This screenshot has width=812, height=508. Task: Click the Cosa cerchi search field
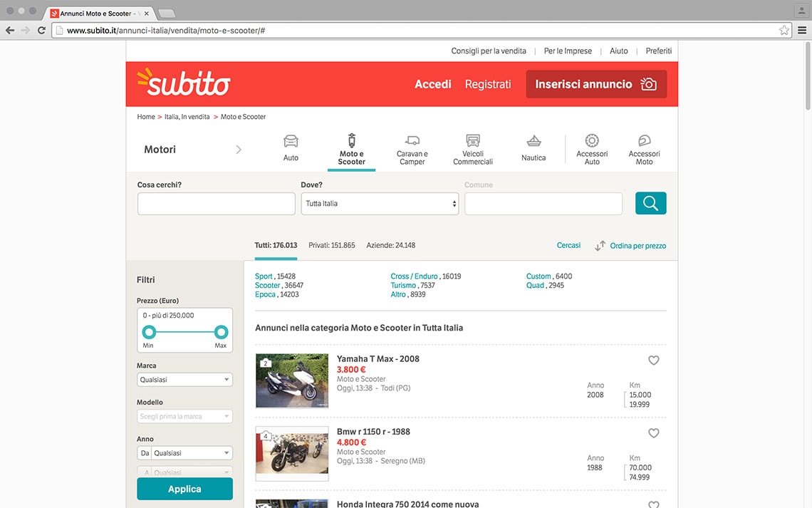click(x=216, y=204)
